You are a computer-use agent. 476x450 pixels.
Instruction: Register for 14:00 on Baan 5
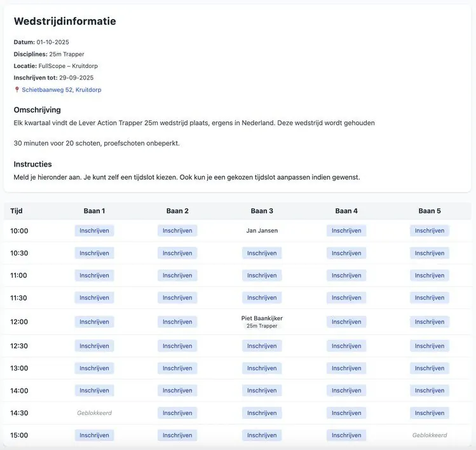[x=430, y=390]
